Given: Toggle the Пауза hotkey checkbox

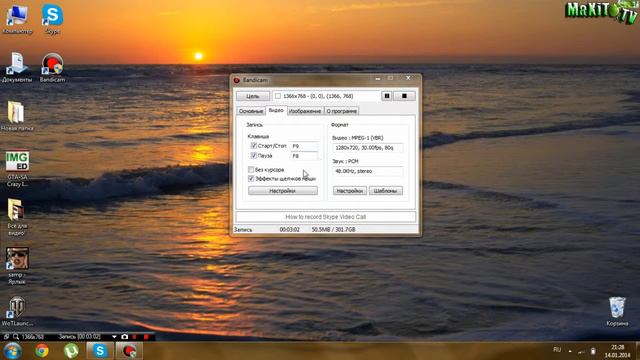Looking at the screenshot, I should tap(253, 156).
